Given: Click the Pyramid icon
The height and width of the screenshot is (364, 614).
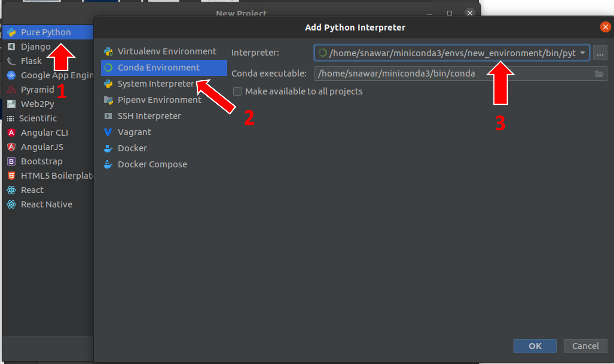Looking at the screenshot, I should [11, 90].
